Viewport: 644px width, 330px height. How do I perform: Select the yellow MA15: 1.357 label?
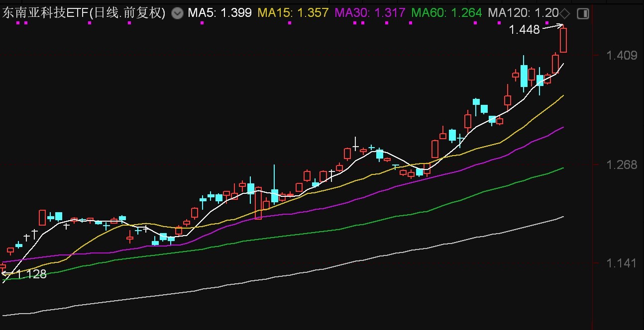293,13
